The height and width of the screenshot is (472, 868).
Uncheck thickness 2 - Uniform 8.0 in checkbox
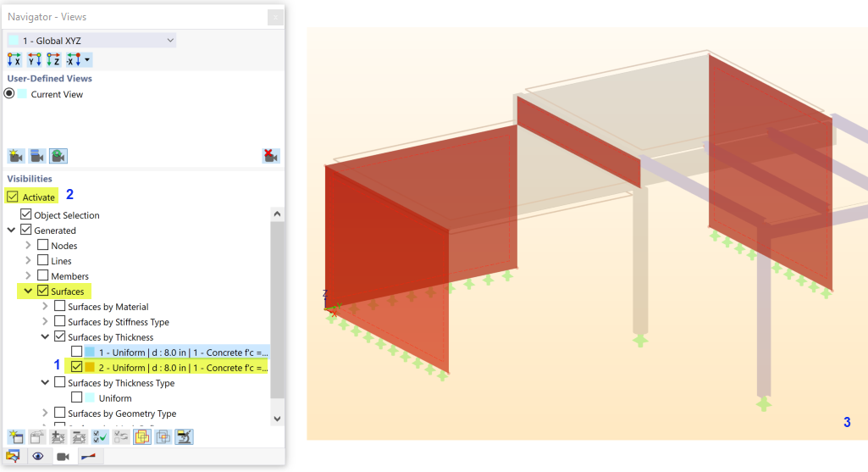[77, 367]
